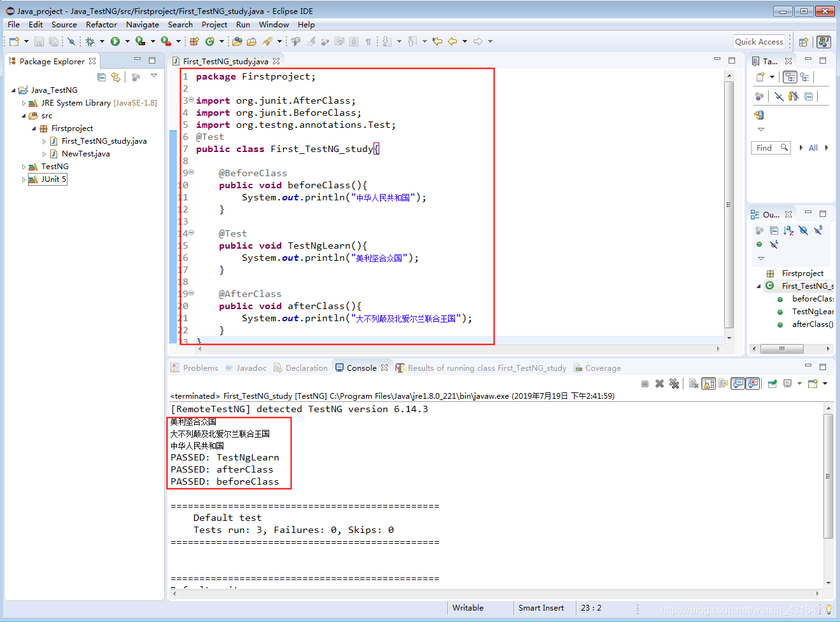Expand the TestNG project node
This screenshot has height=622, width=840.
[x=24, y=166]
